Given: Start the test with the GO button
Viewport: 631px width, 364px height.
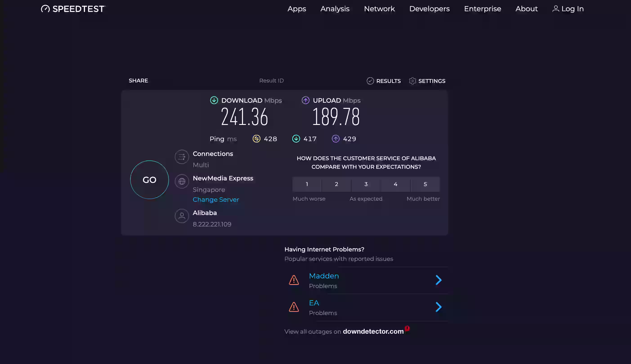Looking at the screenshot, I should pos(149,180).
